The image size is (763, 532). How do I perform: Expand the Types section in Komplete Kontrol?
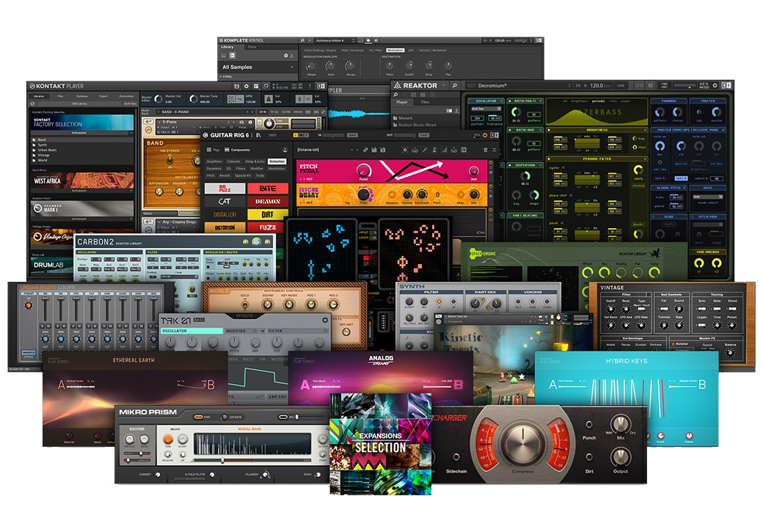[x=226, y=76]
